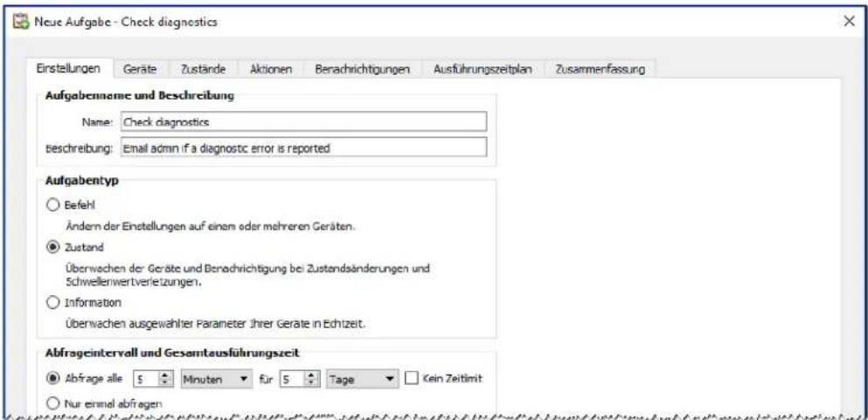Click the task icon in the title bar
The image size is (868, 420).
click(23, 23)
